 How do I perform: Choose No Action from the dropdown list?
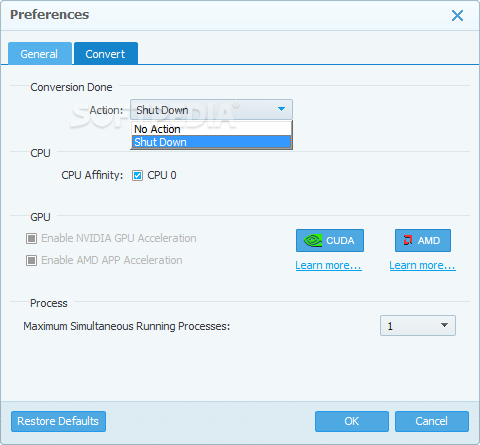[x=211, y=129]
